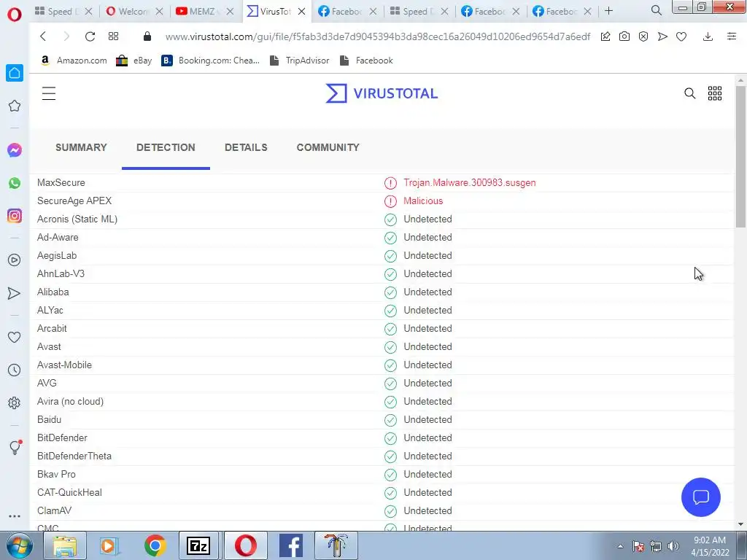Click the VirusTotal search magnifier
The image size is (747, 560).
point(690,93)
